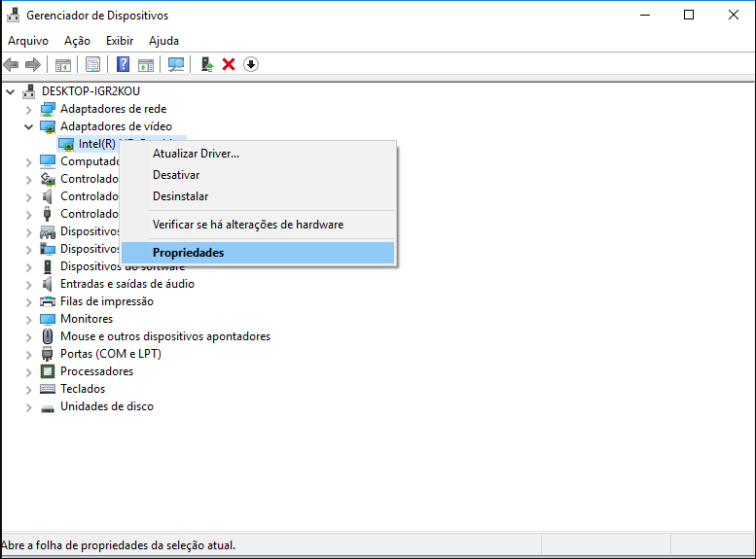Expand the Monitores node
The image size is (756, 559).
29,320
